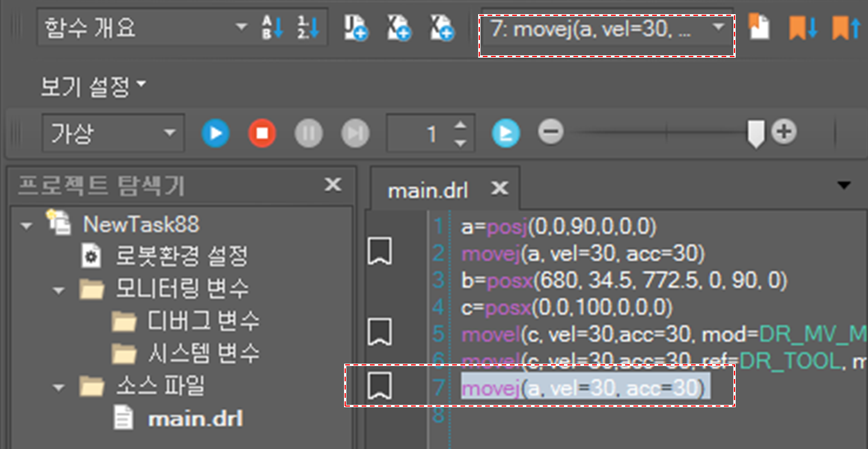Toggle bookmark on line 5

click(379, 332)
